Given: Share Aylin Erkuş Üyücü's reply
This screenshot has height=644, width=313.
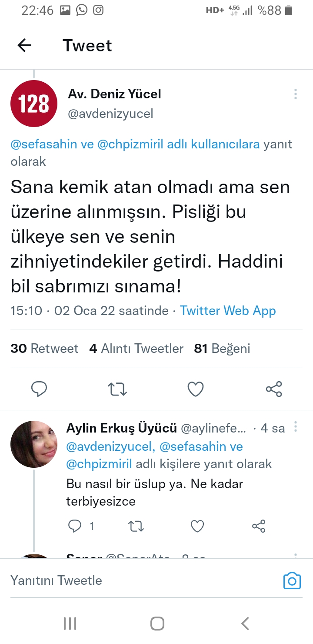Looking at the screenshot, I should (x=259, y=527).
